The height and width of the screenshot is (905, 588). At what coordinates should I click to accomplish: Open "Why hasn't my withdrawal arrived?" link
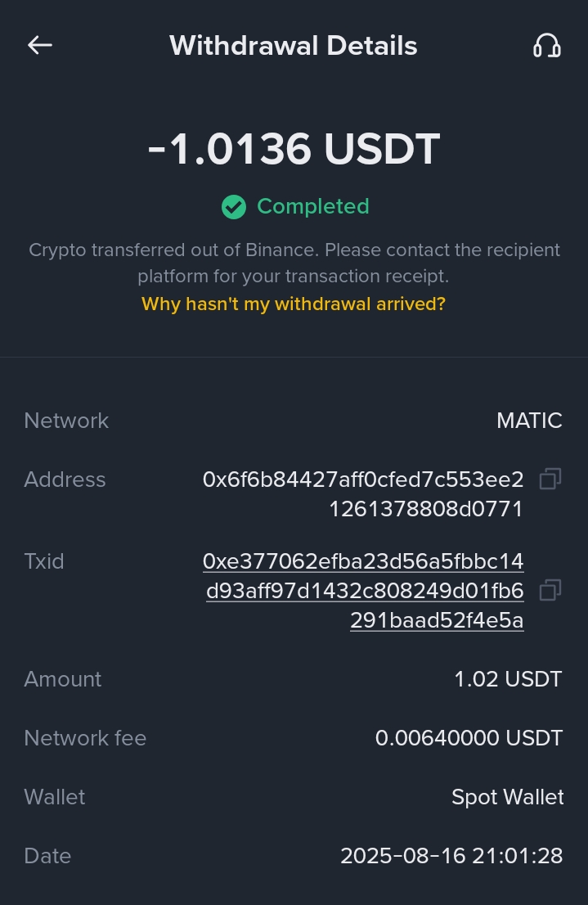(x=294, y=304)
